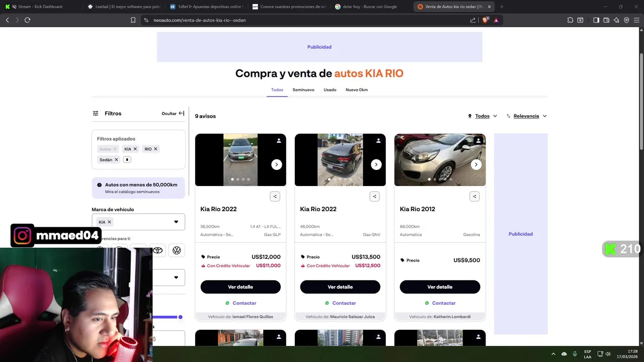Open a new browser tab
The height and width of the screenshot is (362, 644).
[x=502, y=7]
